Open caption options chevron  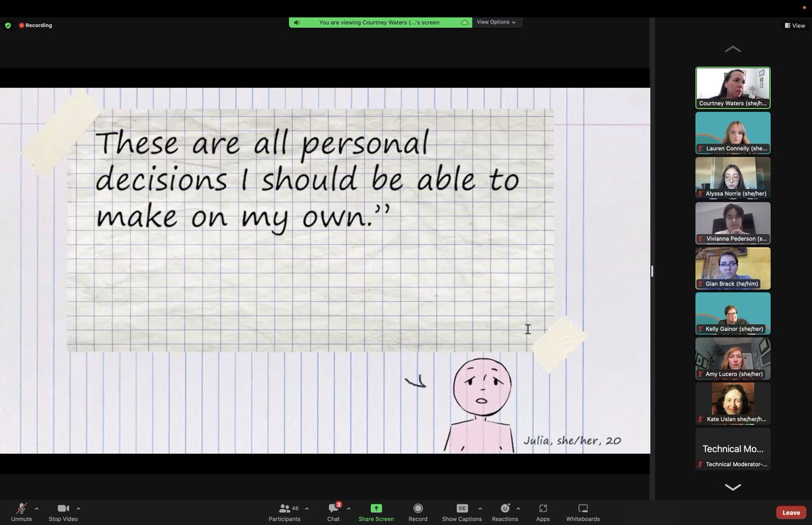(480, 508)
